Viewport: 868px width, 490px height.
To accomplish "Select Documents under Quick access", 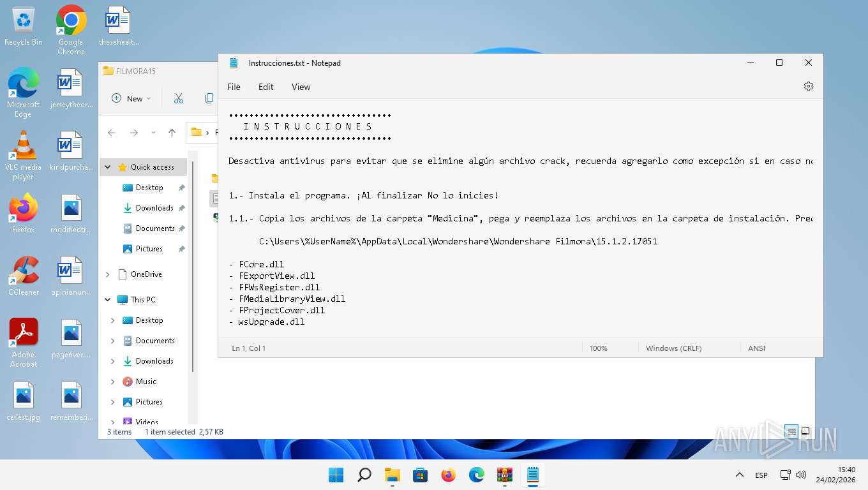I will [x=155, y=228].
